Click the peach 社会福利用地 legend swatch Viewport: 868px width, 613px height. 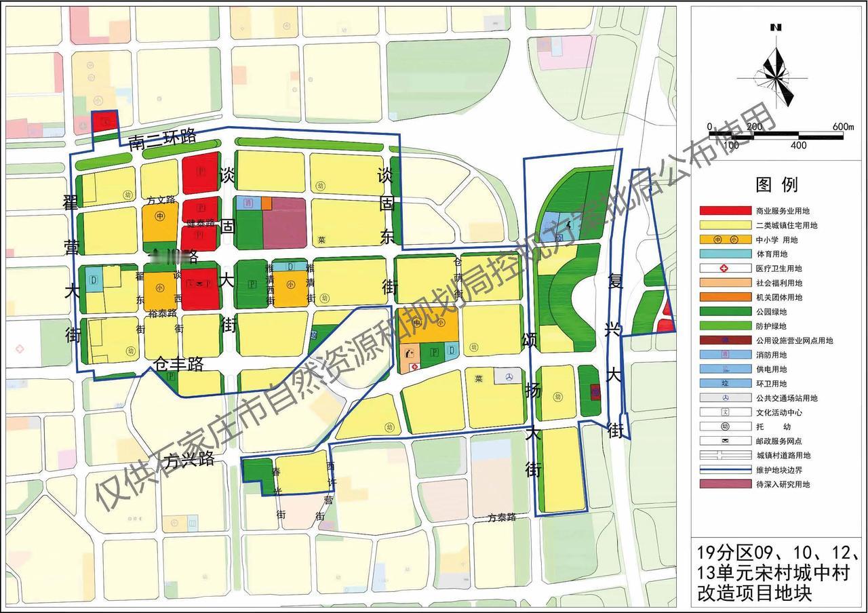click(x=725, y=283)
